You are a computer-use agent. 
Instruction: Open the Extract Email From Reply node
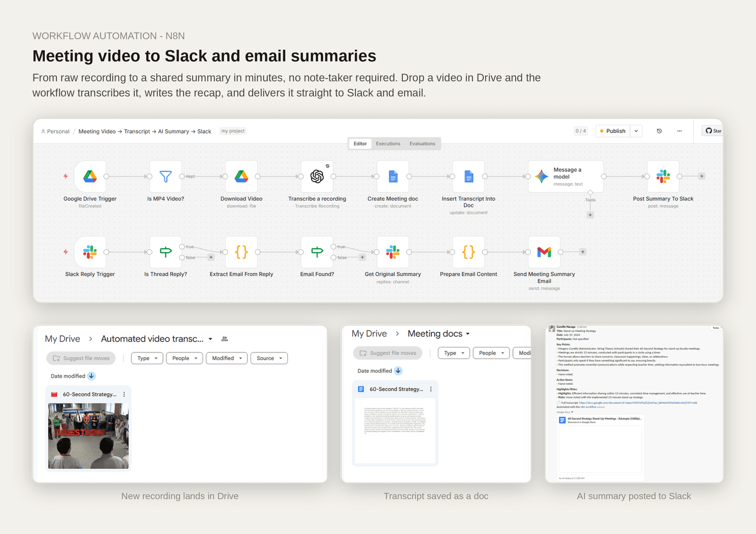[241, 252]
